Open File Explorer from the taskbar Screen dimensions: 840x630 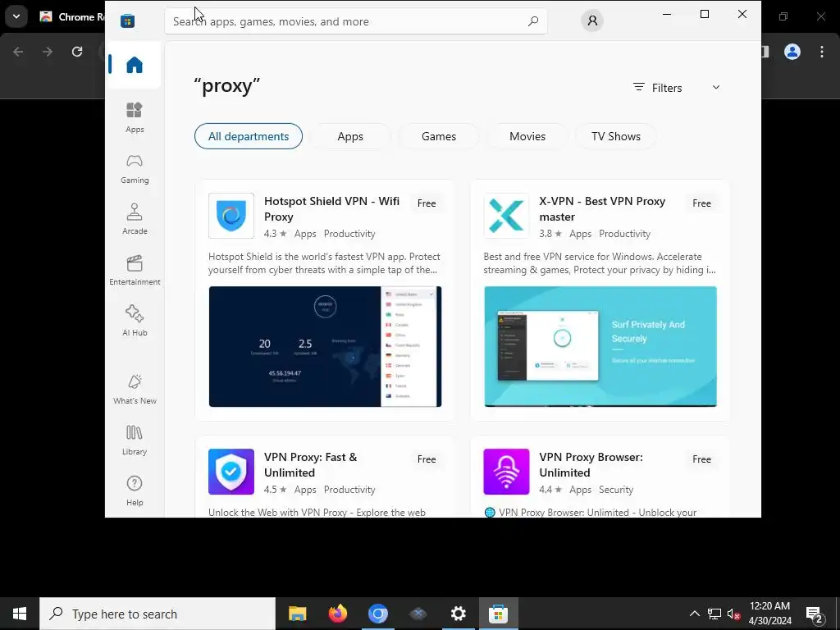(297, 614)
